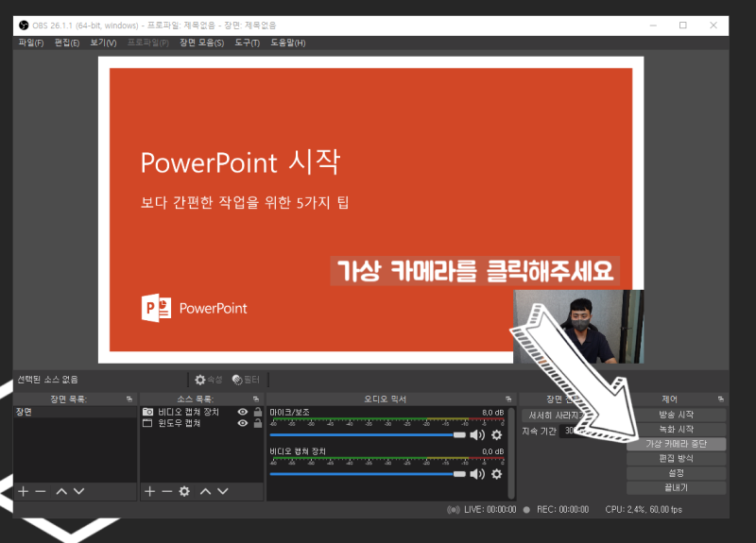Click the 편집 방식 button
The height and width of the screenshot is (543, 756).
pyautogui.click(x=676, y=458)
